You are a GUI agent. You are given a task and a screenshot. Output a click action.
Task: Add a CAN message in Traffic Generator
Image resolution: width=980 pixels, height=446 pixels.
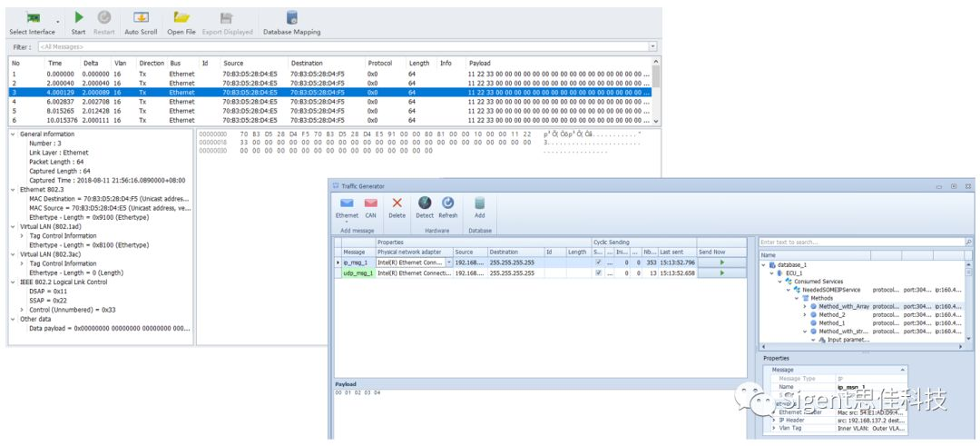click(370, 207)
